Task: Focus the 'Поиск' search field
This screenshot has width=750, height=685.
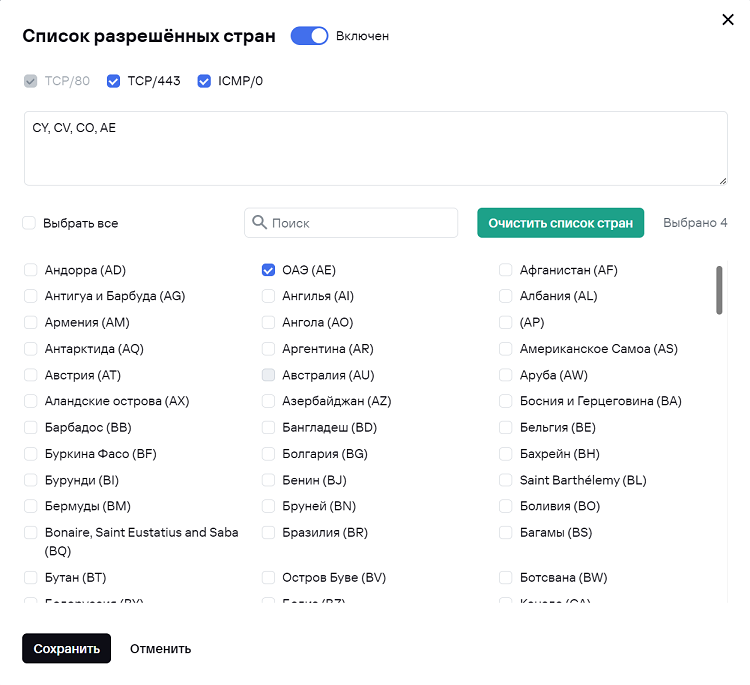Action: tap(360, 223)
